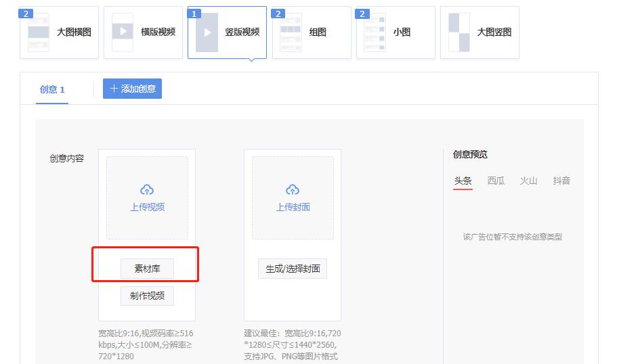Select the 大图竖图 creative format card

point(480,32)
